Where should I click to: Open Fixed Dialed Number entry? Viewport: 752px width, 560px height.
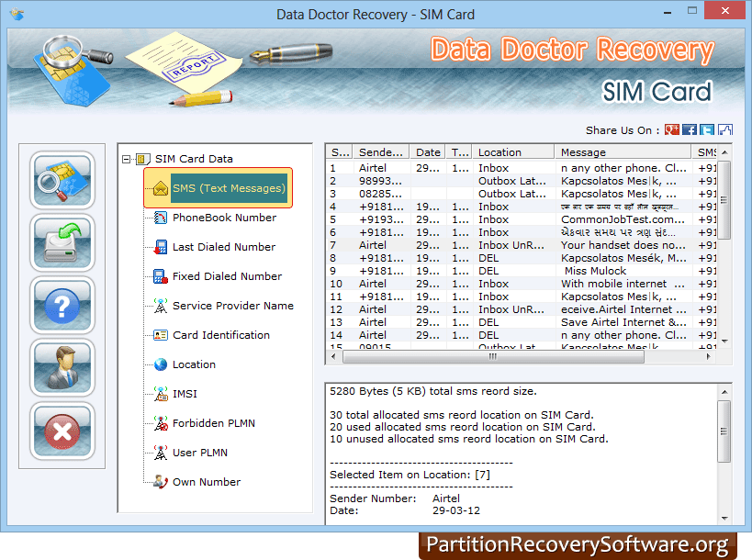coord(227,276)
